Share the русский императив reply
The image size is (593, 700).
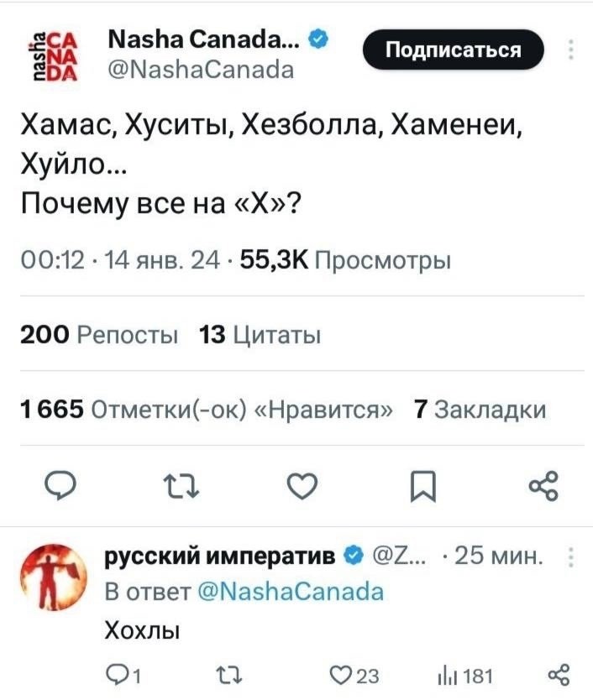555,672
